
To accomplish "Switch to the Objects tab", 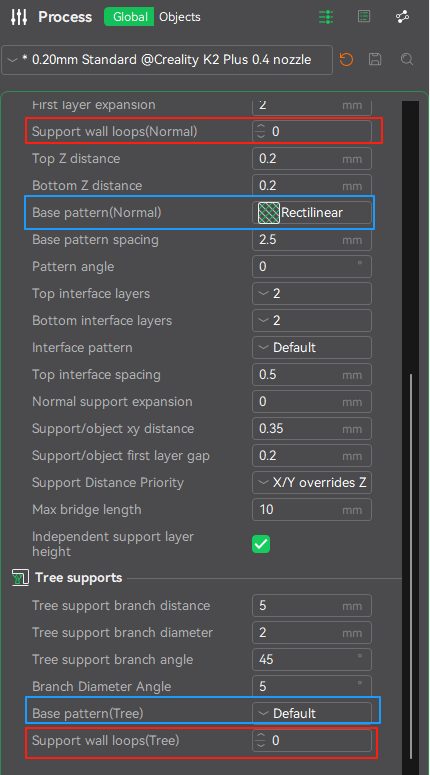I will click(180, 17).
